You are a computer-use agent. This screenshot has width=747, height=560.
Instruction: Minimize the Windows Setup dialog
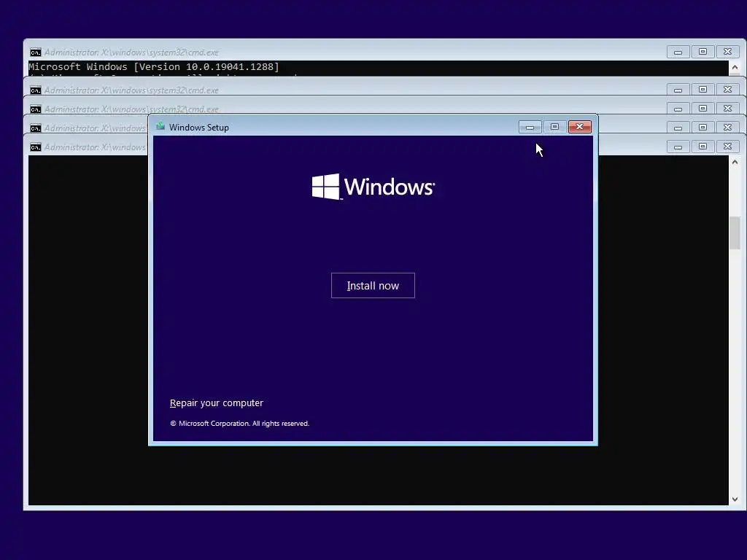pos(530,127)
